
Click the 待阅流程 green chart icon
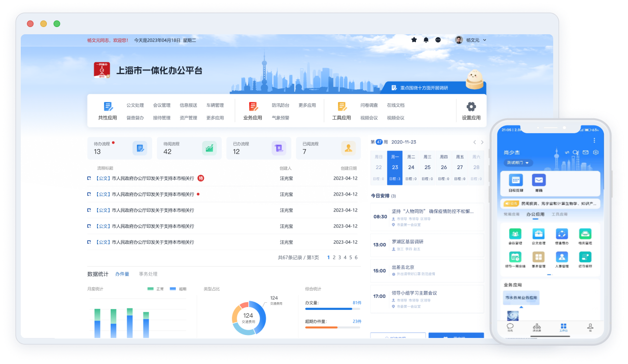210,148
